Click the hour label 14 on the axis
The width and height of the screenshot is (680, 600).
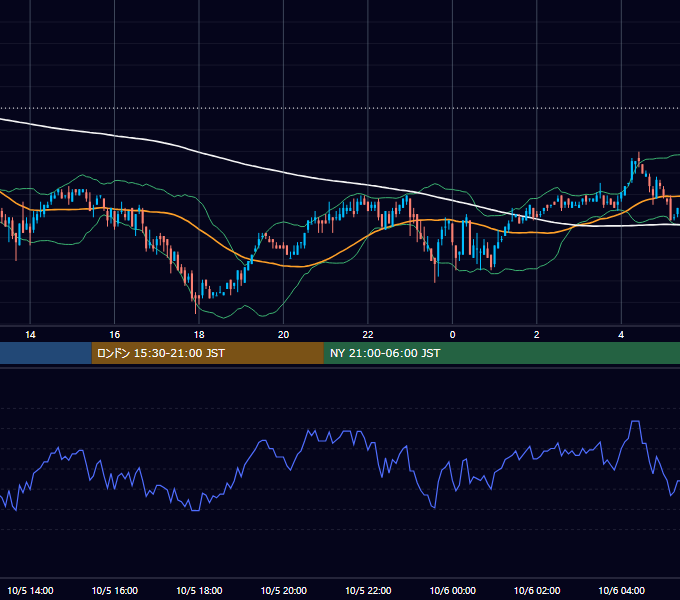click(x=30, y=335)
